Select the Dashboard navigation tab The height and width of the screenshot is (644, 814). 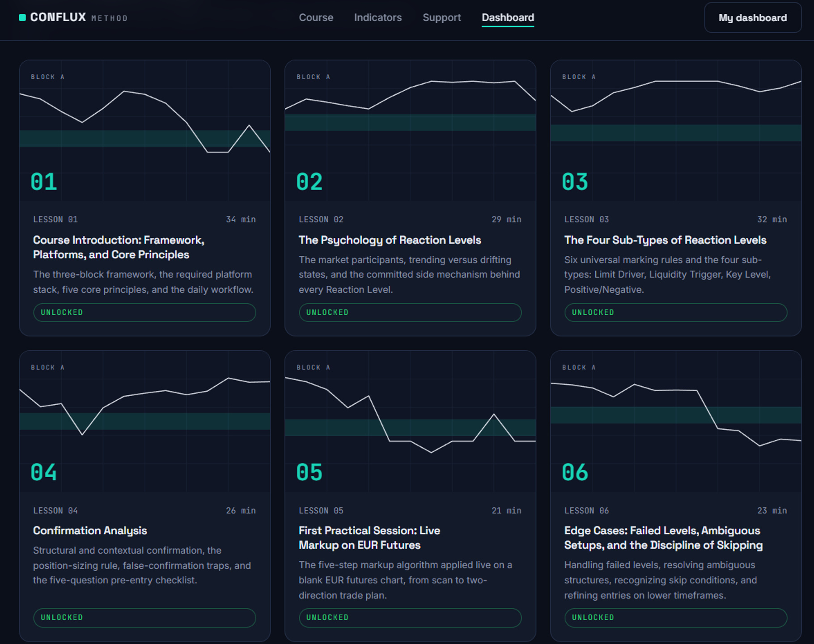coord(508,17)
